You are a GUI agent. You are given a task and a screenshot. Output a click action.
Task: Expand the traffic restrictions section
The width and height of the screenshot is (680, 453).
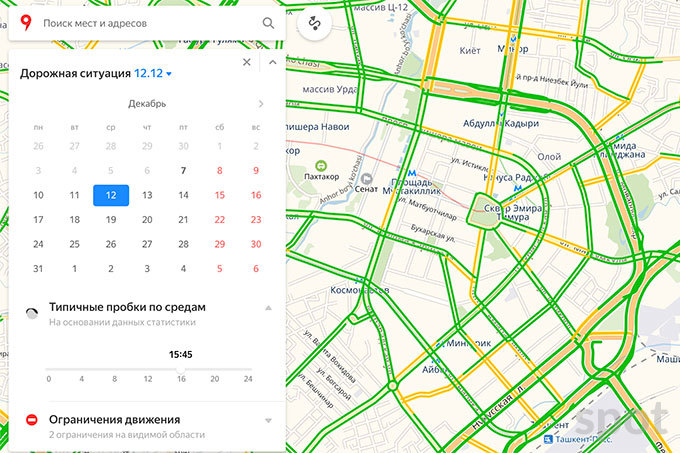click(267, 421)
